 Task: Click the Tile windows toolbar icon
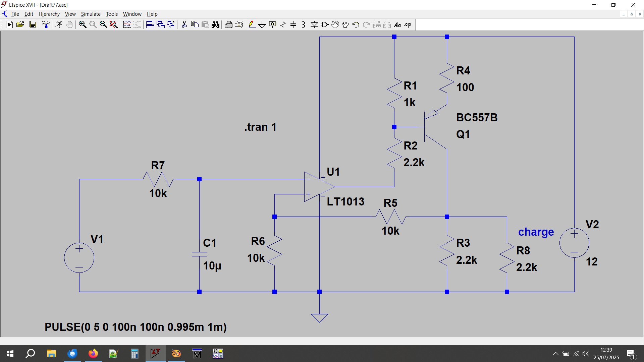tap(150, 24)
